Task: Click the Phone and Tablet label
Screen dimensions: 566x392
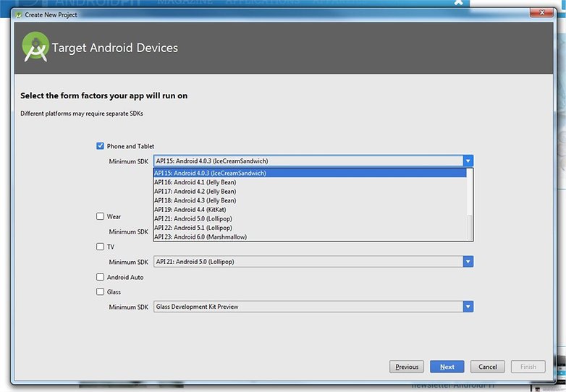Action: point(130,146)
